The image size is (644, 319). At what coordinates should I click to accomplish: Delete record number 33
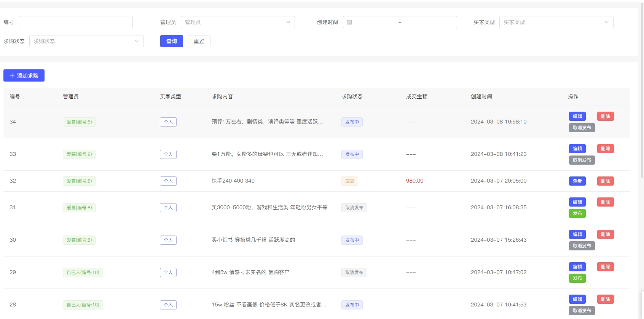pyautogui.click(x=605, y=149)
